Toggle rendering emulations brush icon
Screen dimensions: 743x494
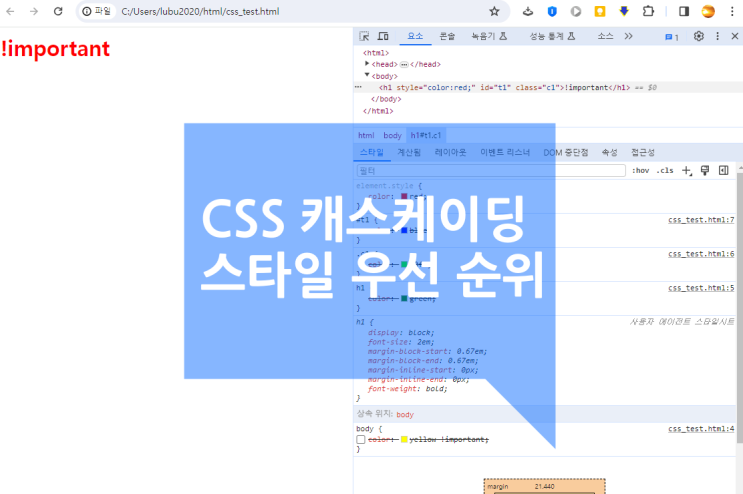point(705,171)
